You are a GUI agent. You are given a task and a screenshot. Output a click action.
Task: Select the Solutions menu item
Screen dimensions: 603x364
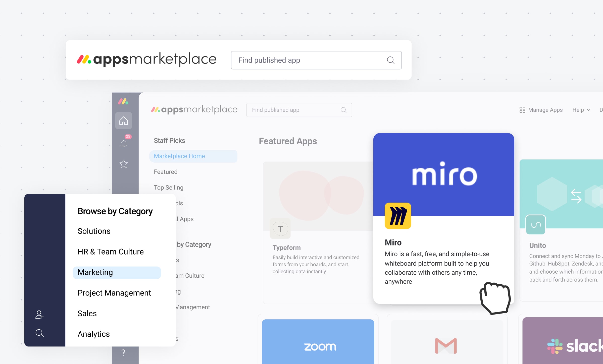[94, 231]
